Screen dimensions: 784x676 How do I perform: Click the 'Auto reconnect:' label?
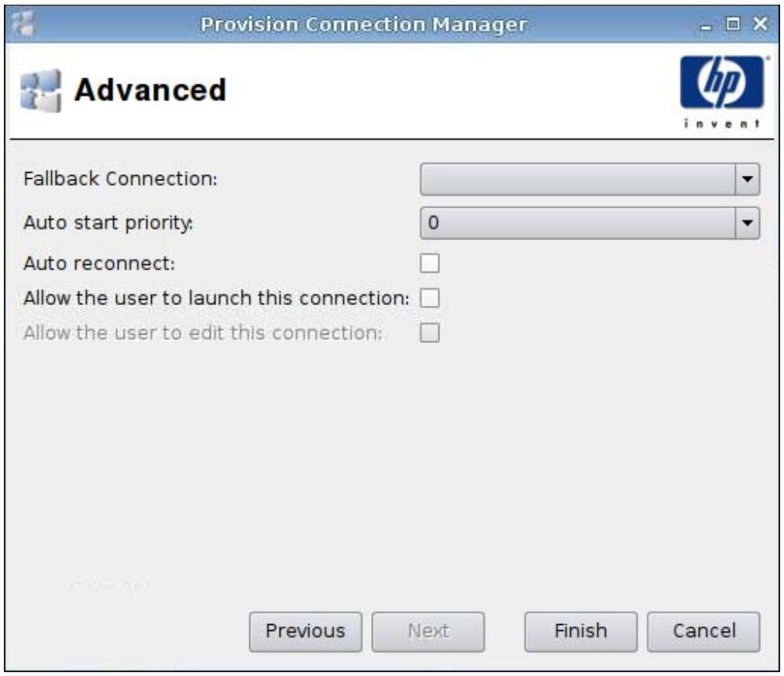coord(99,263)
